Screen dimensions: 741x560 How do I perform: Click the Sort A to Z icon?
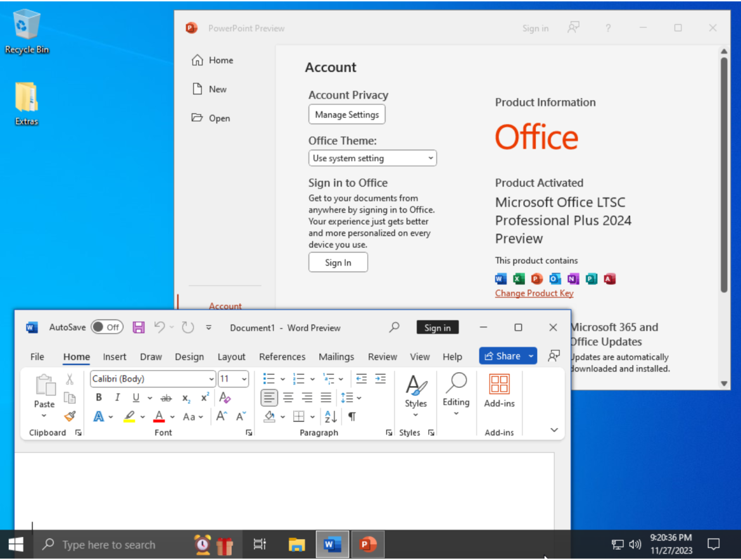point(331,416)
